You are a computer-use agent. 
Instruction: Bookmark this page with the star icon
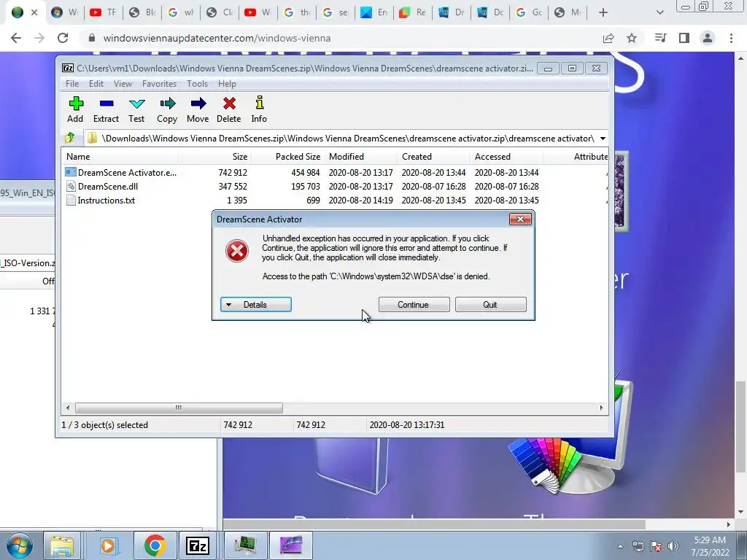click(x=632, y=38)
